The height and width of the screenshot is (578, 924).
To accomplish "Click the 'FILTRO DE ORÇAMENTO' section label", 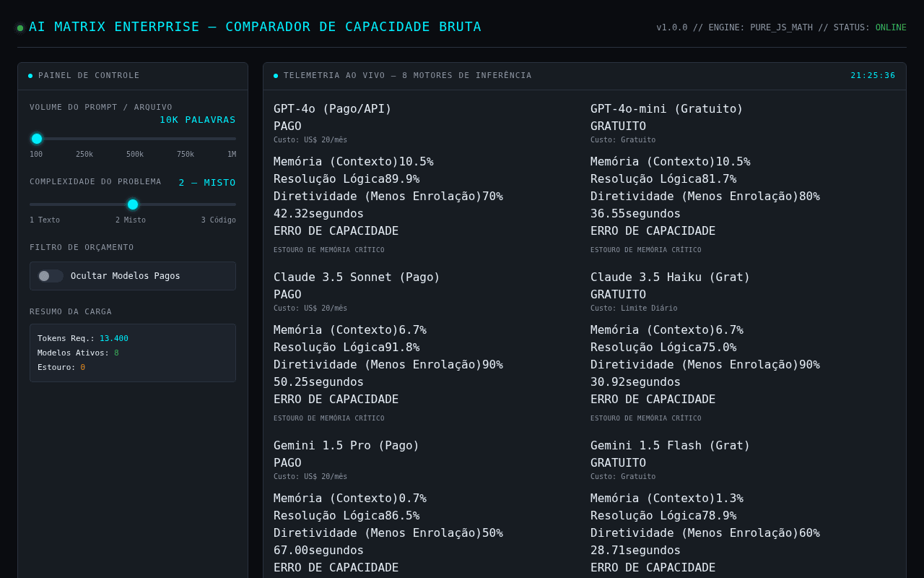I will (82, 248).
